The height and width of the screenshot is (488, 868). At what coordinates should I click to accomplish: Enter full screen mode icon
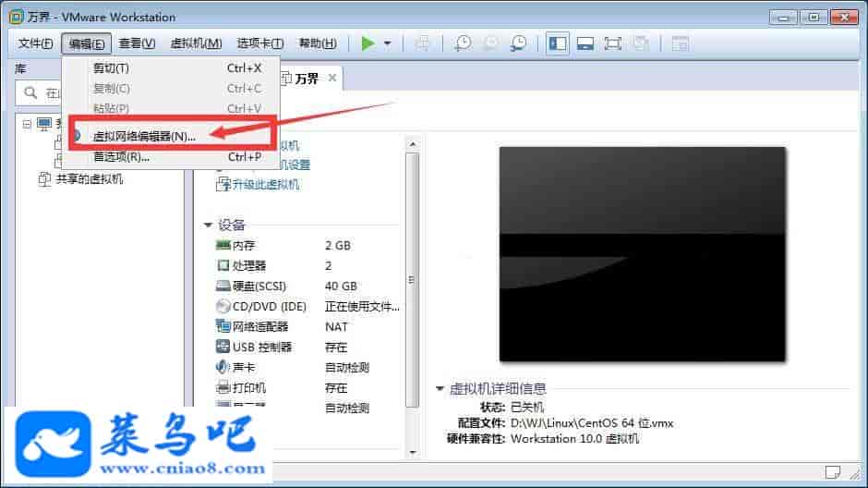[x=612, y=43]
